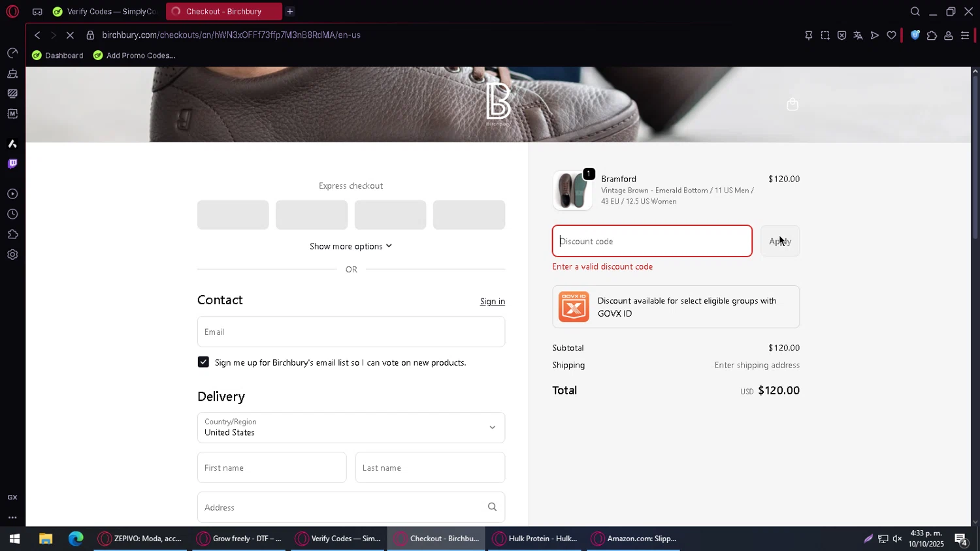The height and width of the screenshot is (551, 980).
Task: Click the First name field
Action: pyautogui.click(x=272, y=467)
